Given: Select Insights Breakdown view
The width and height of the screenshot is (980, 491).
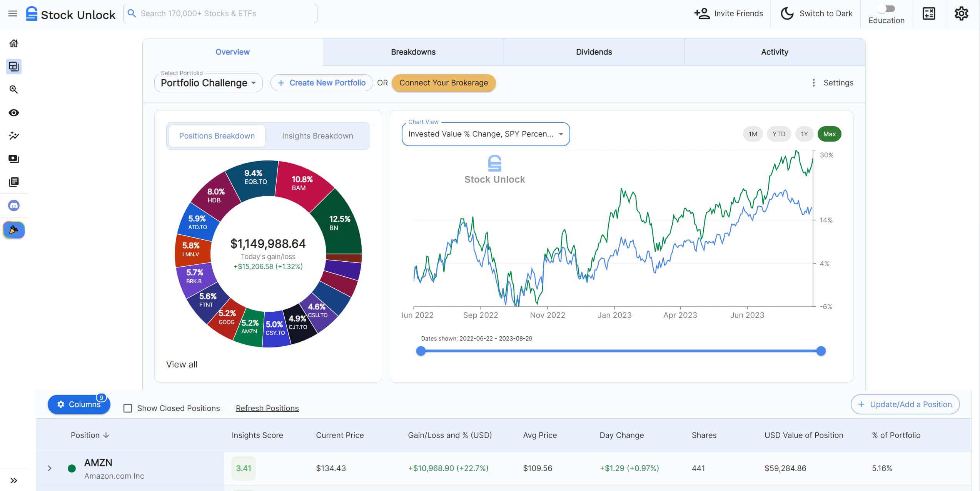Looking at the screenshot, I should 317,136.
